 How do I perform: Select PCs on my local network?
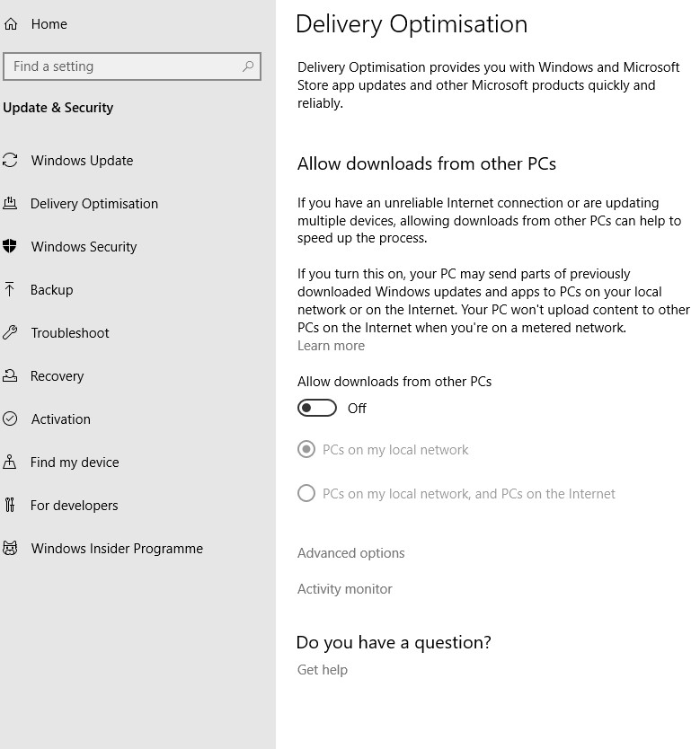(x=306, y=450)
